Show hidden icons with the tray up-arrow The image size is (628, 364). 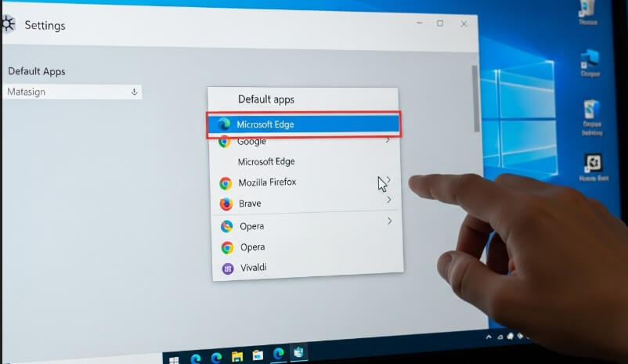click(489, 337)
